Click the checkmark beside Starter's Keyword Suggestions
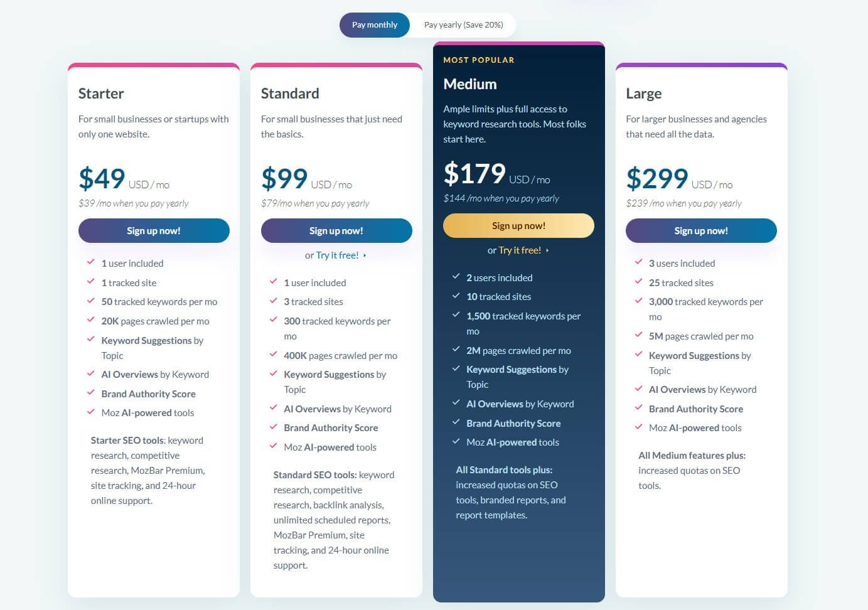 (x=91, y=340)
